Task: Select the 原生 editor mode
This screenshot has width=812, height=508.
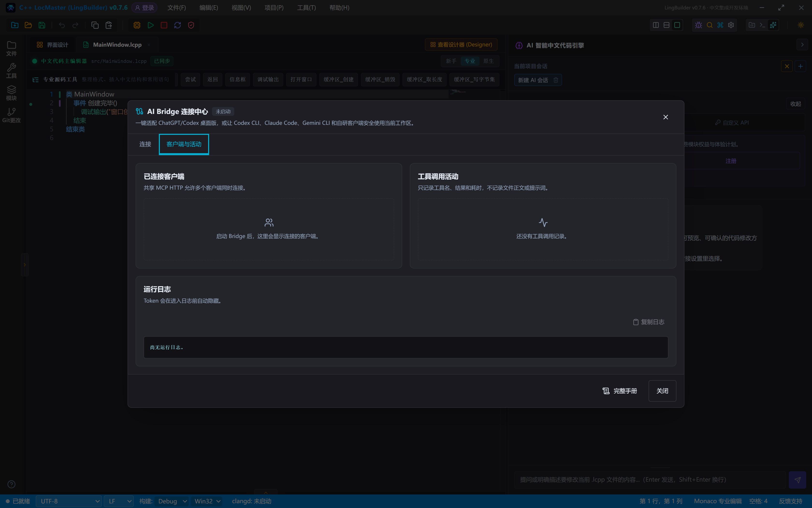Action: tap(489, 61)
